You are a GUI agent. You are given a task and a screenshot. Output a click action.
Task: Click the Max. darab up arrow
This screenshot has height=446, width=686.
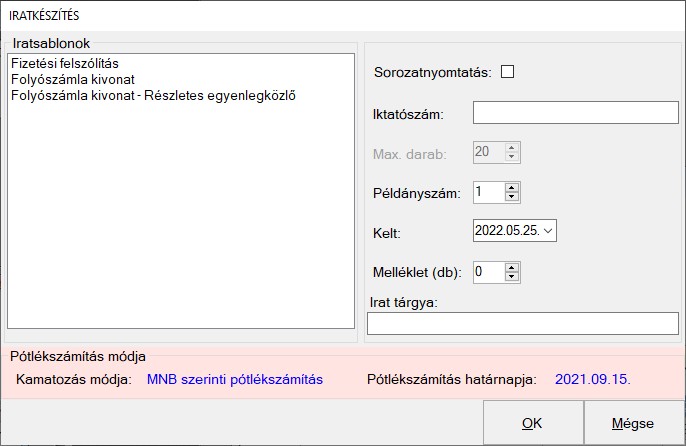point(512,147)
